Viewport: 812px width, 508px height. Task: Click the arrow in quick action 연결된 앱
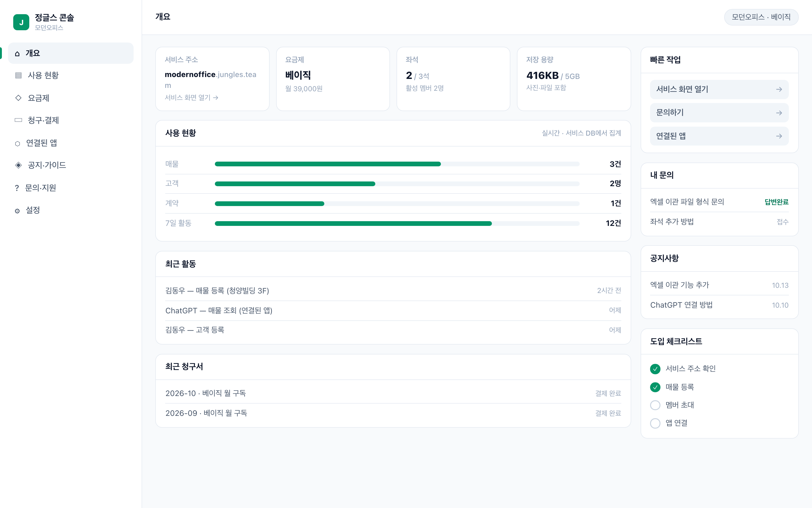[x=779, y=136]
